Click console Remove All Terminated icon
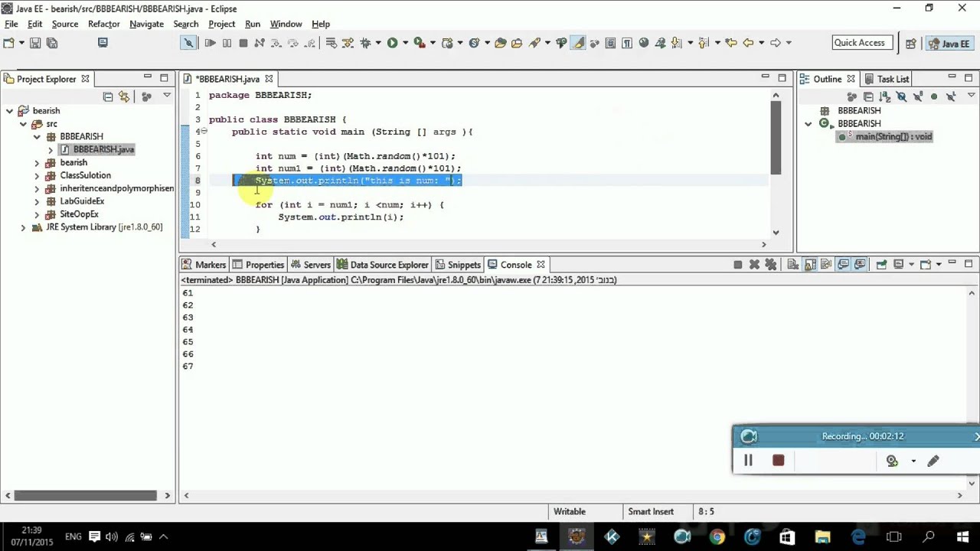The image size is (980, 551). click(x=771, y=265)
